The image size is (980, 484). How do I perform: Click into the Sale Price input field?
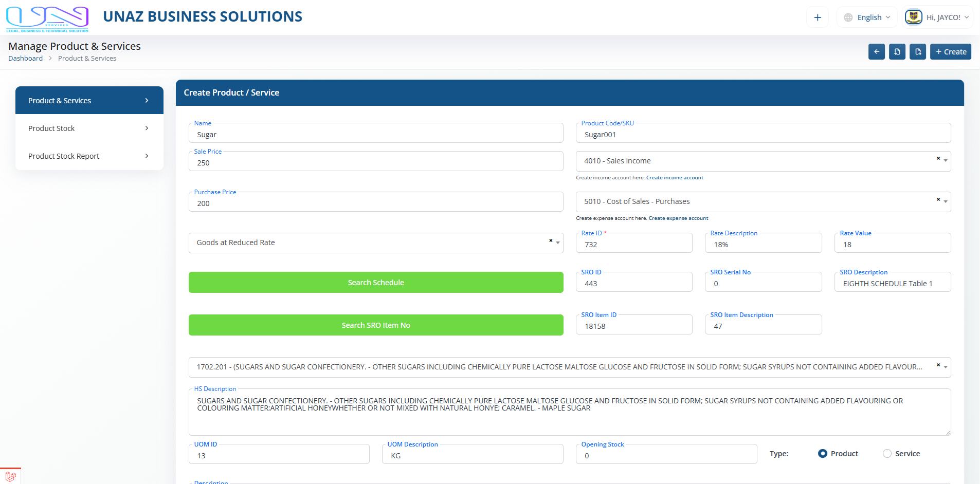[376, 163]
